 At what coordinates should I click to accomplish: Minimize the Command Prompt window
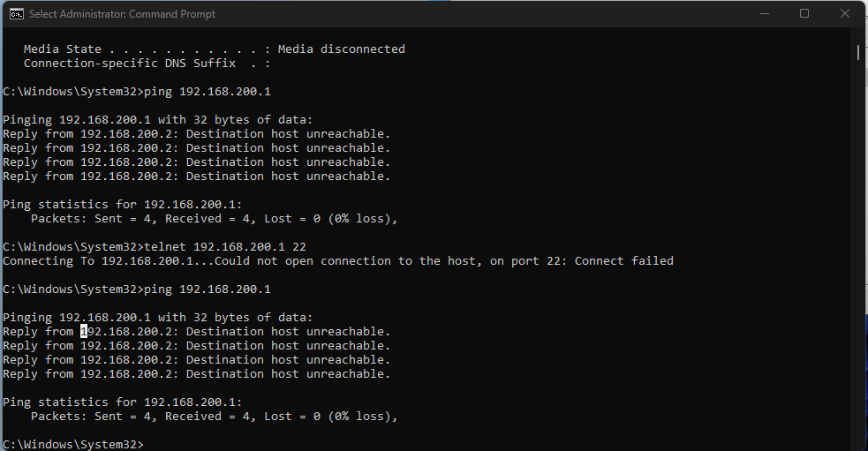[x=762, y=13]
